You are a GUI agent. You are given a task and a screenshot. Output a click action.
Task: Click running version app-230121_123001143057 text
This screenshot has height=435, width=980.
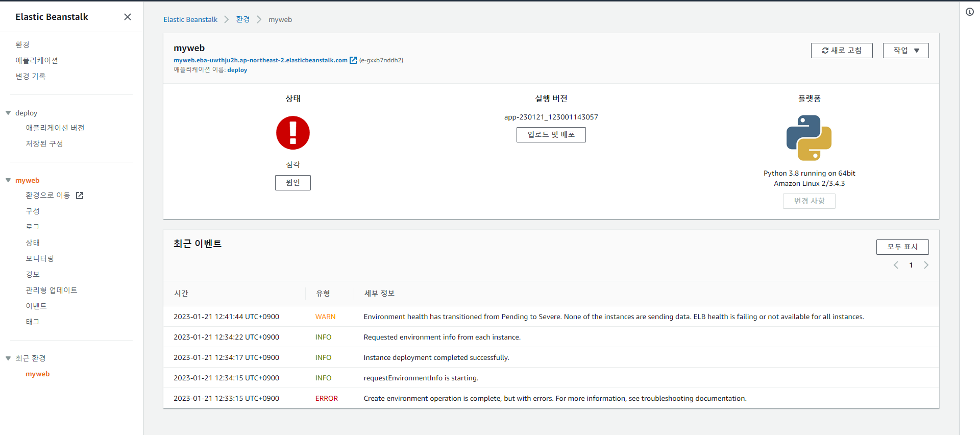551,117
